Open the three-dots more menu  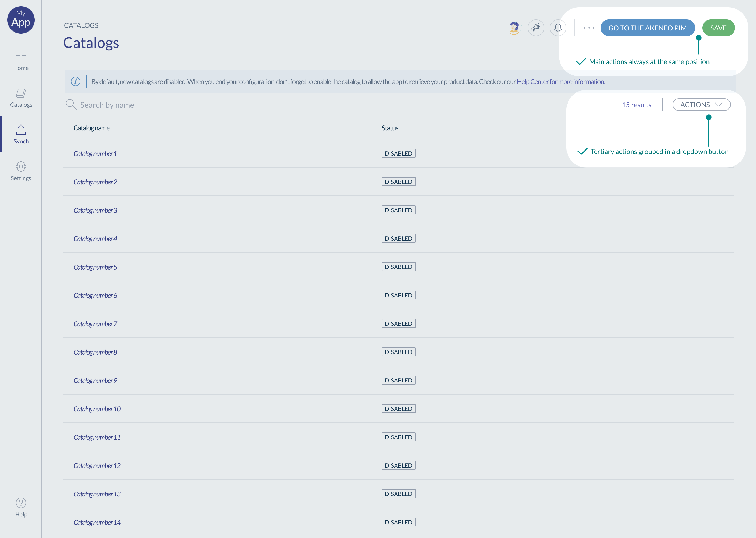click(x=589, y=28)
